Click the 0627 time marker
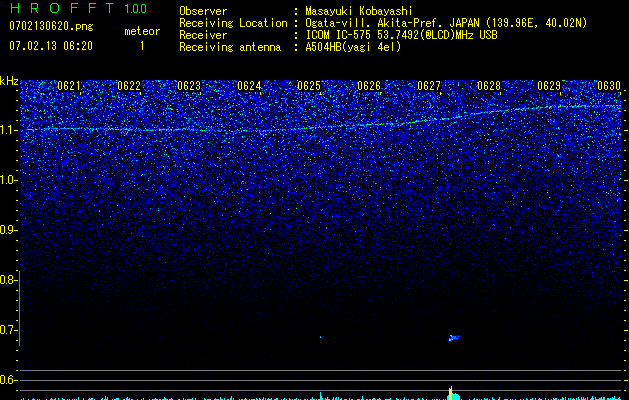 point(429,86)
